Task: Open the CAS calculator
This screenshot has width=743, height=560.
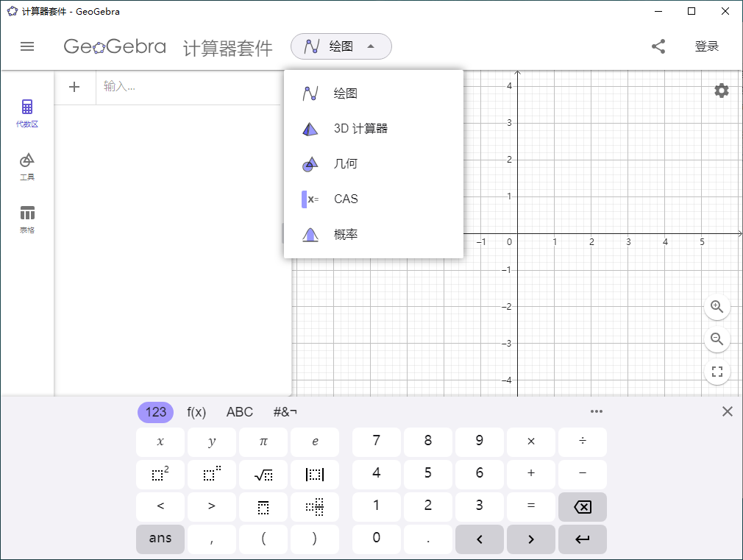Action: 345,199
